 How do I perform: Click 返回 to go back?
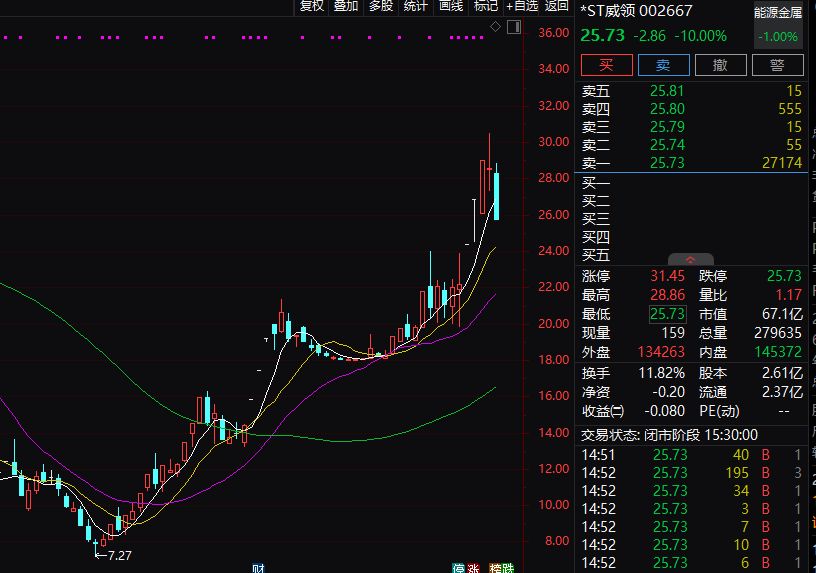pos(556,6)
